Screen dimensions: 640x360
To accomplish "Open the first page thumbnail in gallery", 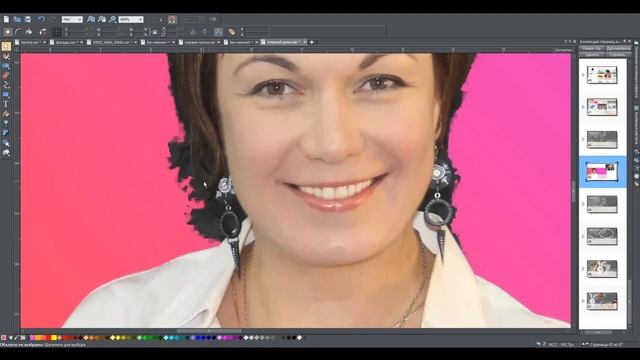I will (602, 75).
